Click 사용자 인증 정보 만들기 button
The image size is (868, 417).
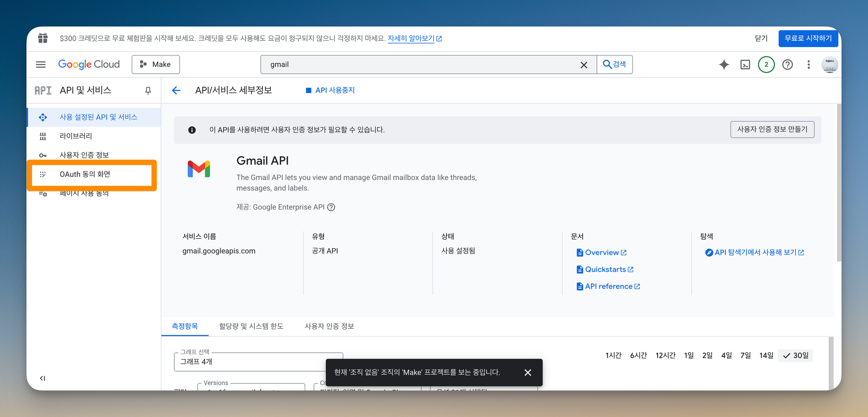(772, 129)
